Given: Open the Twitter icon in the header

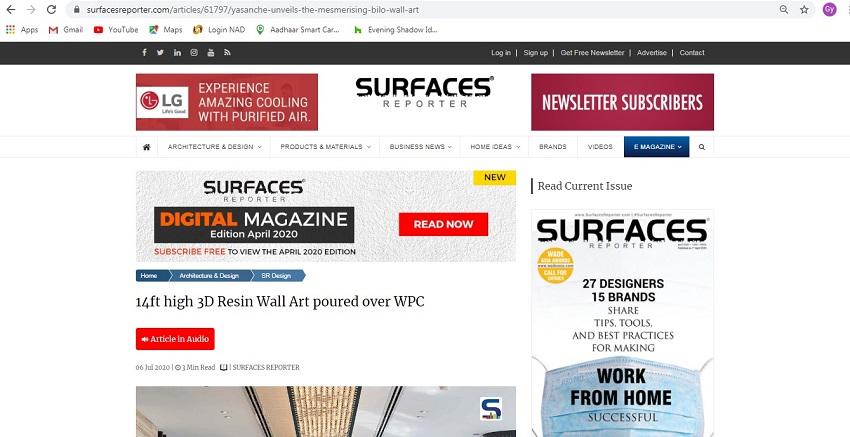Looking at the screenshot, I should point(160,53).
